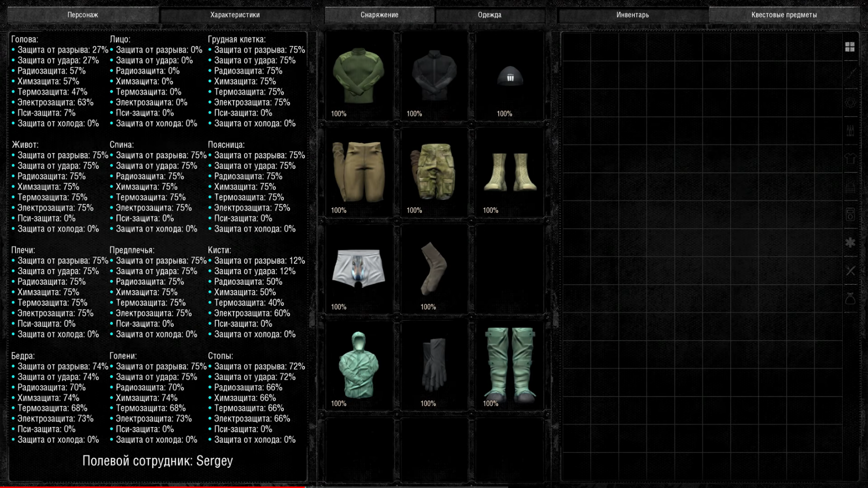Filter inventory by ammo bullets icon
The height and width of the screenshot is (488, 868).
click(850, 130)
